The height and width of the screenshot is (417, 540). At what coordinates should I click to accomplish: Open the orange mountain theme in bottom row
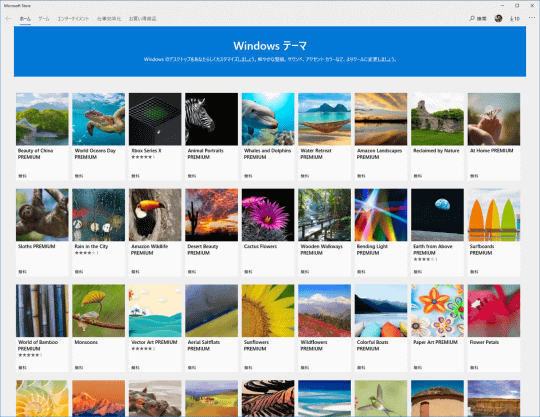tap(98, 398)
